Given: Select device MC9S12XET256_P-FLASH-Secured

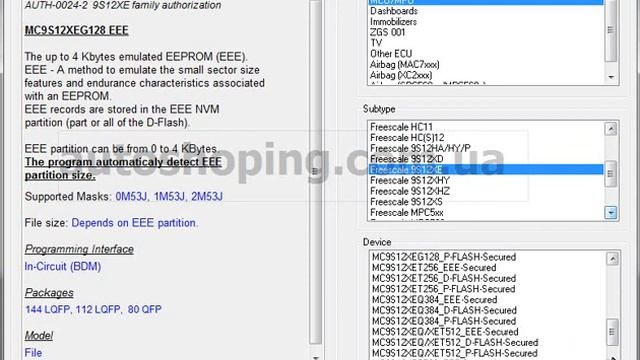Looking at the screenshot, I should tap(487, 289).
